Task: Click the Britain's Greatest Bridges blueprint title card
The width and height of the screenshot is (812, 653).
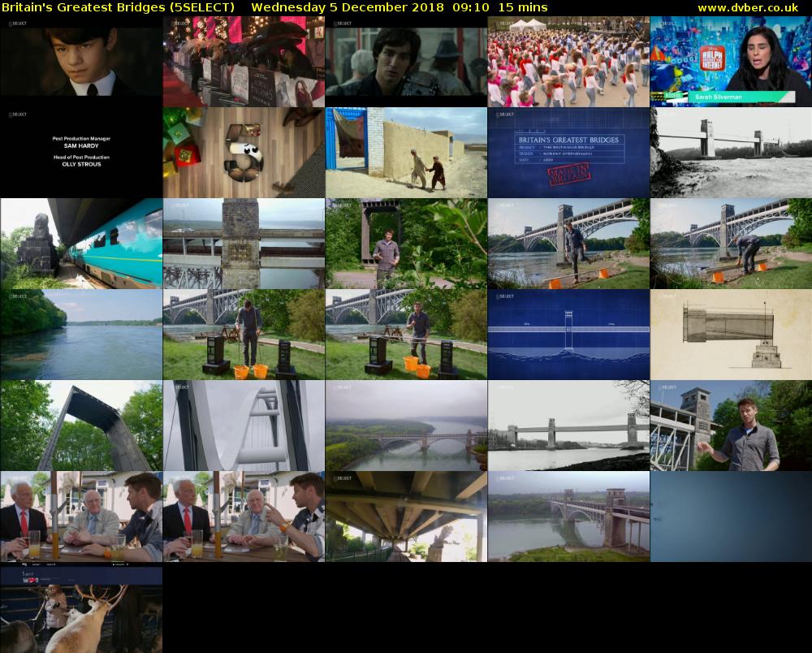Action: point(568,153)
